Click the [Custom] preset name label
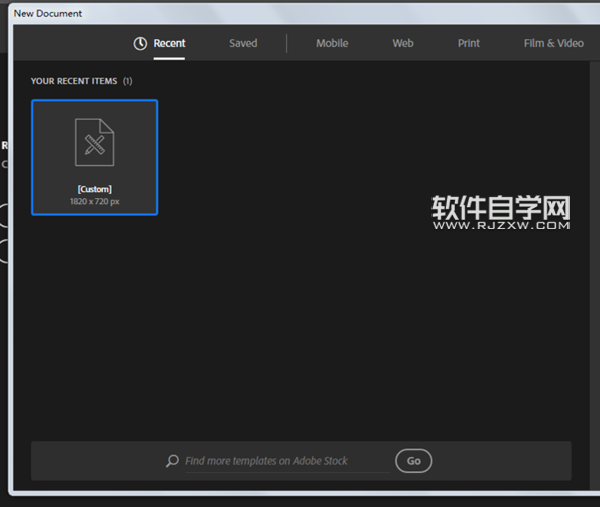Viewport: 600px width, 507px height. point(94,189)
